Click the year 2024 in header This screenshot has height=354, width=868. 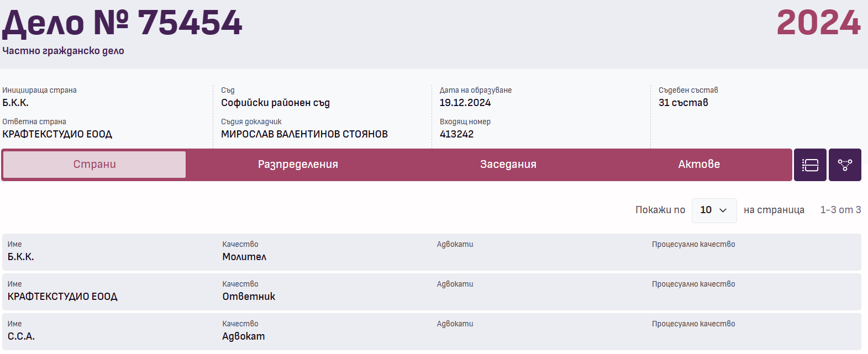tap(818, 23)
